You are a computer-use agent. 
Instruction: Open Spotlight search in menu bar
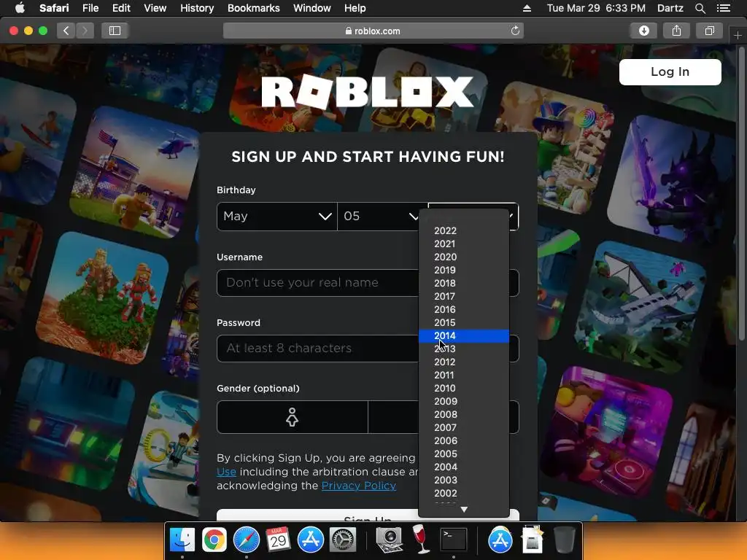point(700,8)
